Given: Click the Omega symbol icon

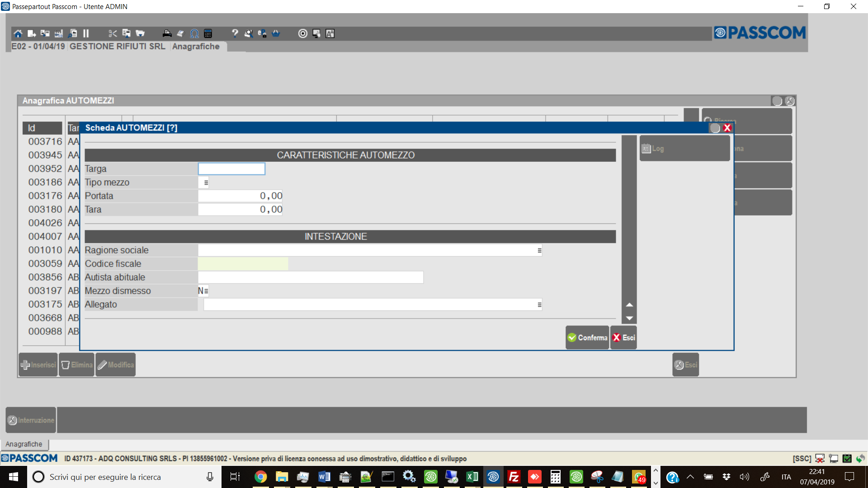Looking at the screenshot, I should [194, 33].
